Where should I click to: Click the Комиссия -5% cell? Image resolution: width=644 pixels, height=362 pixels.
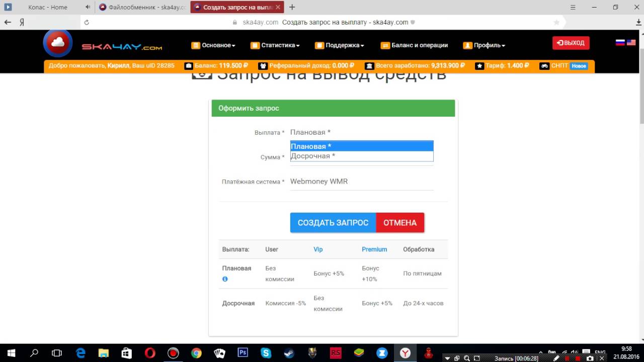(286, 303)
